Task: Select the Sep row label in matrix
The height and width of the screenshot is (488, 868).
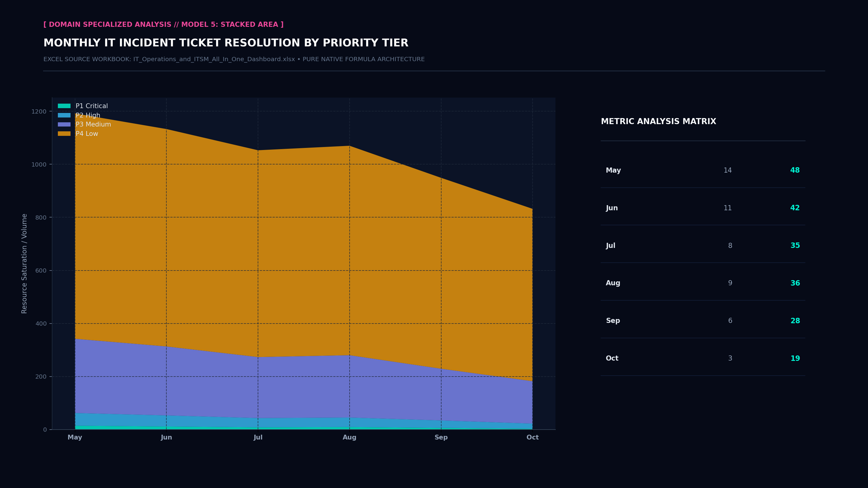Action: point(613,321)
